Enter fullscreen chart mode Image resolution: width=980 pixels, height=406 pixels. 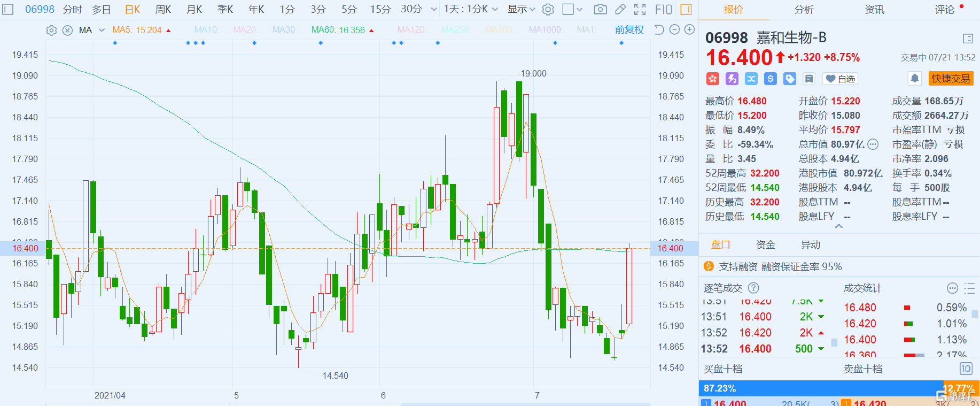click(640, 9)
